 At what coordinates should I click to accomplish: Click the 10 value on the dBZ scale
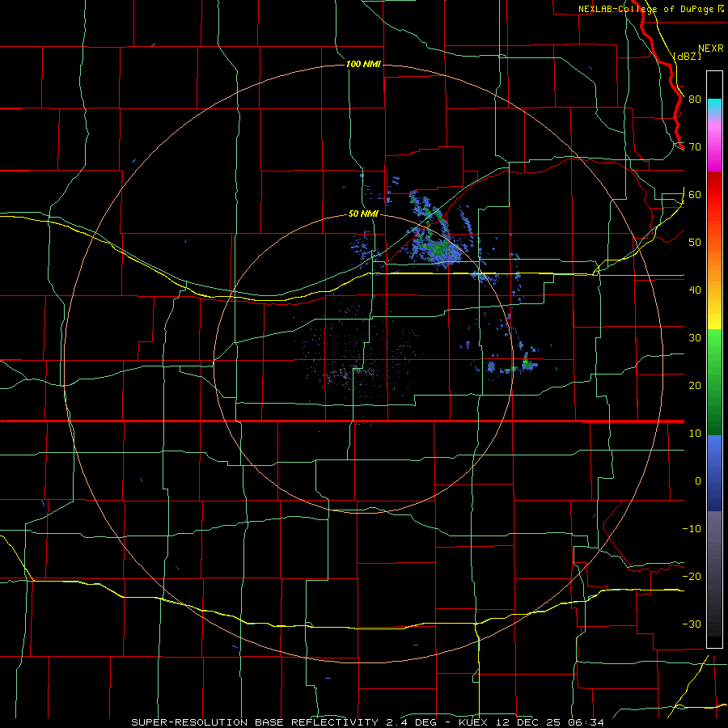click(x=695, y=434)
